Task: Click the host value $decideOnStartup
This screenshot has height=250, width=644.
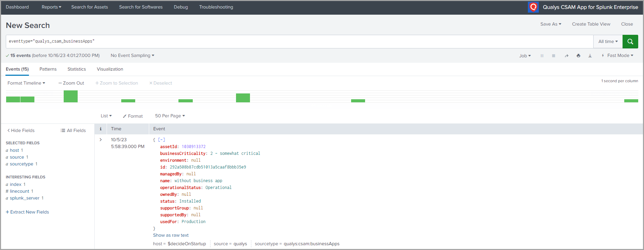Action: (187, 244)
